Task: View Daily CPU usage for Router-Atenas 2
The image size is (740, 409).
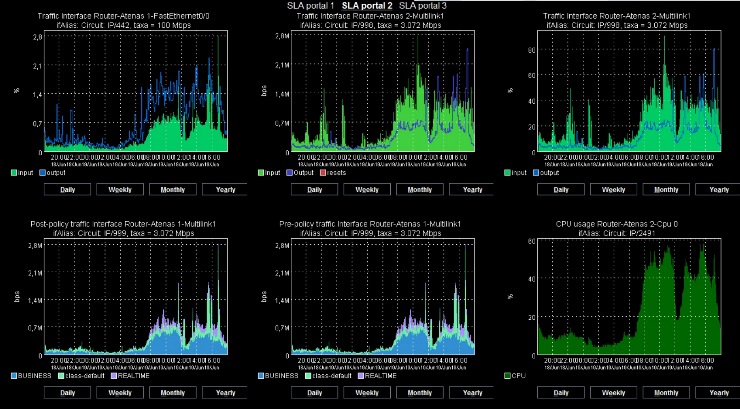Action: click(561, 392)
